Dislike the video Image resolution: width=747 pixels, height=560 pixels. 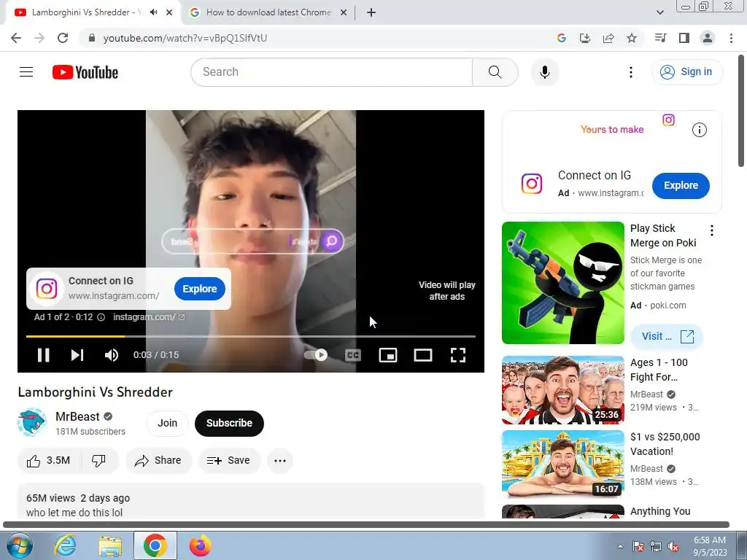click(x=98, y=461)
